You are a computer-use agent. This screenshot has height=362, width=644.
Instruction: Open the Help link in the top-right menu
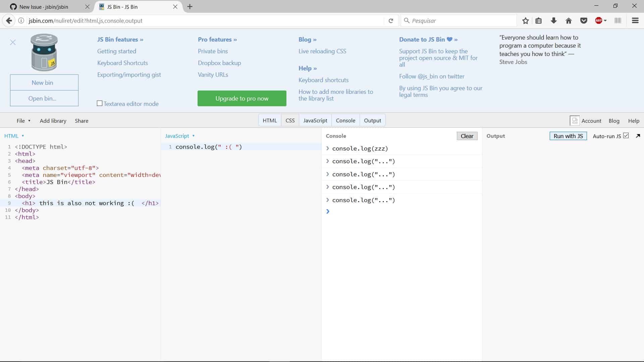634,121
